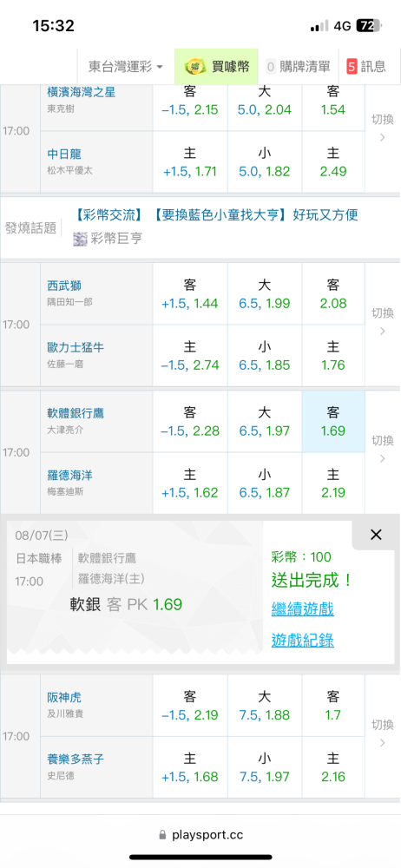
Task: Tap the 買噓幣 coin icon
Action: (x=194, y=67)
